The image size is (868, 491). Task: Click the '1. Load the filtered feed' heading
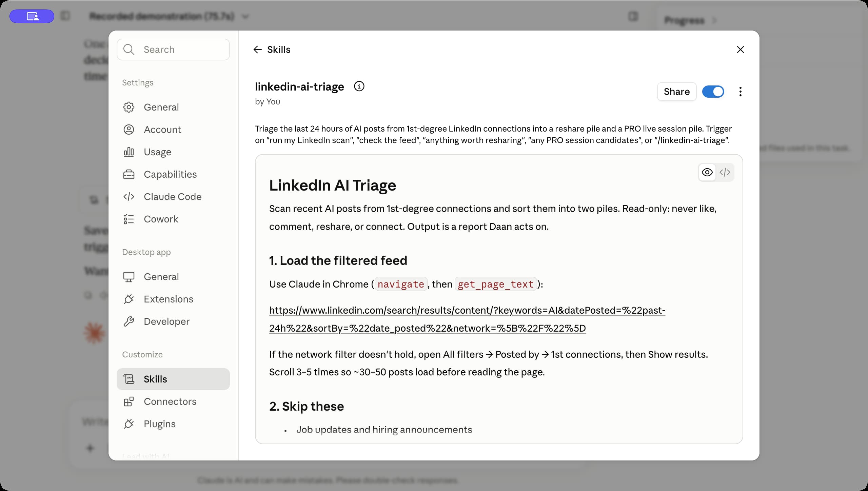tap(338, 260)
